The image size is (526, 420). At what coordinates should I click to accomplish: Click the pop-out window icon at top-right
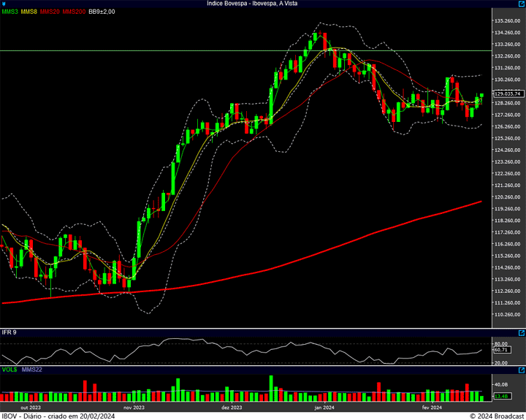click(521, 4)
